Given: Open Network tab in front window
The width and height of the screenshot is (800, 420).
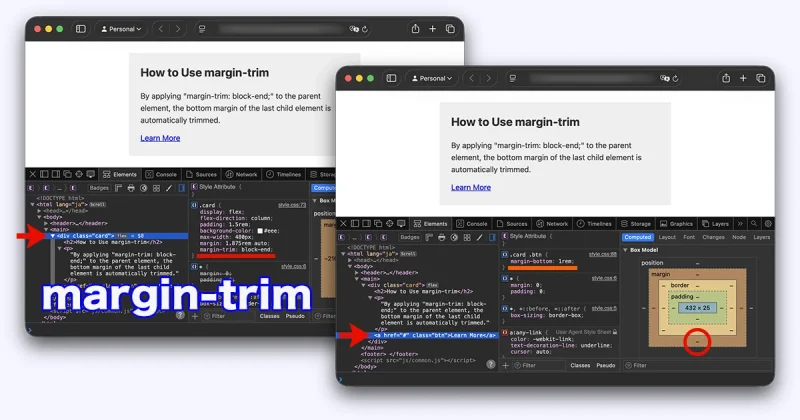Looking at the screenshot, I should [x=552, y=224].
